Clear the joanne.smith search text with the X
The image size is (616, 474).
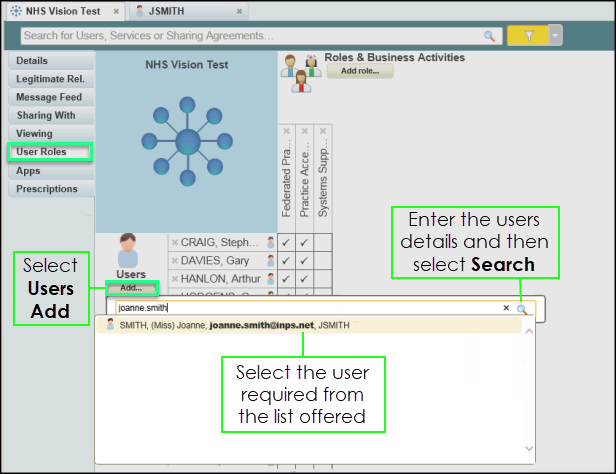pos(506,309)
